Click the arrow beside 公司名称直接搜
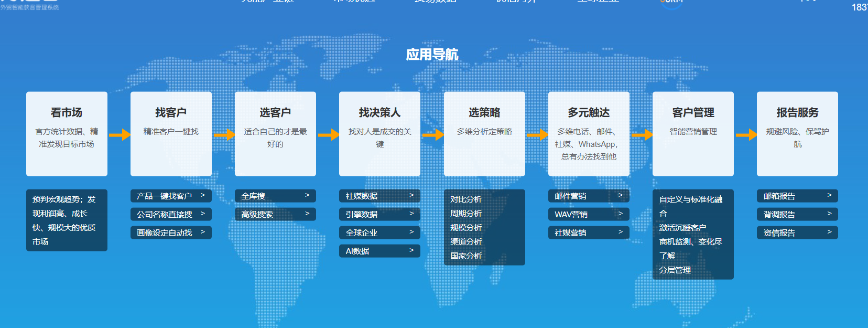868x328 pixels. tap(203, 214)
